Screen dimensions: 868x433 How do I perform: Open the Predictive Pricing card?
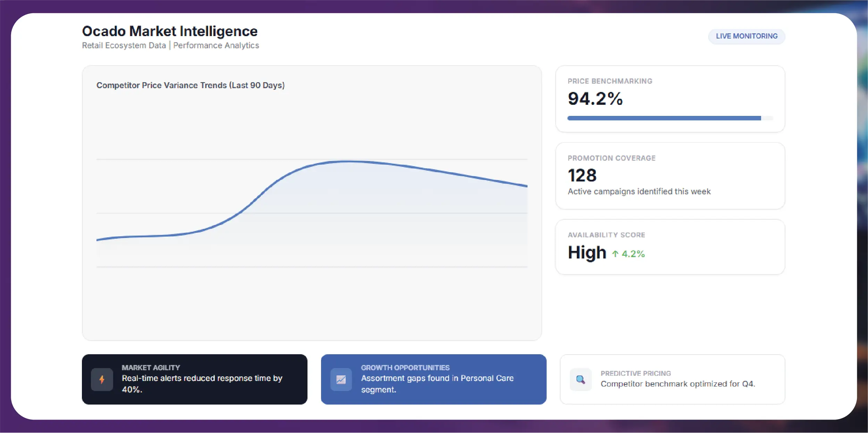click(673, 379)
